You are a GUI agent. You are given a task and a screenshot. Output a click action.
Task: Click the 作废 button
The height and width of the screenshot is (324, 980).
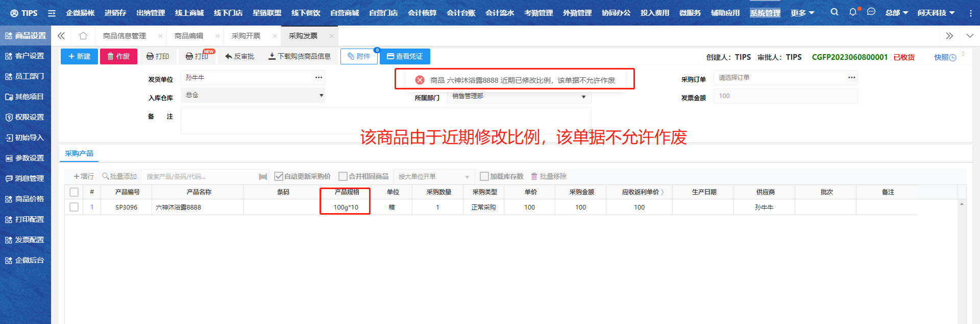point(118,56)
